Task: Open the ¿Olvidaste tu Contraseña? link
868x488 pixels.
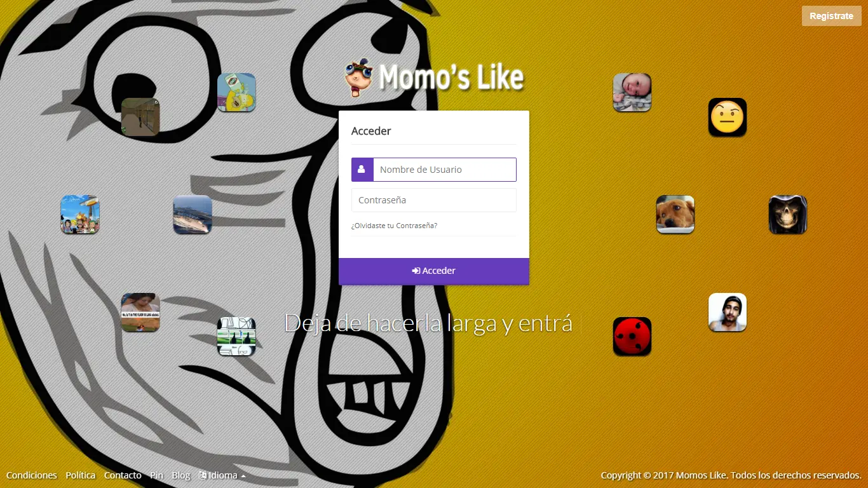Action: click(394, 226)
